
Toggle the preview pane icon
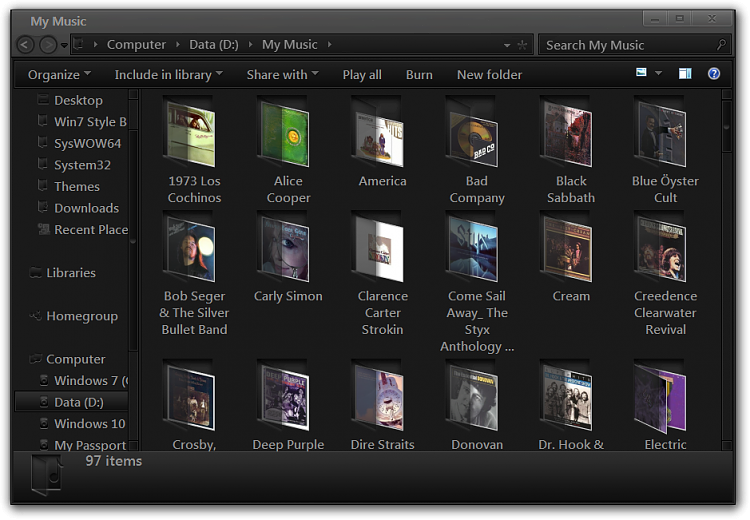coord(685,74)
